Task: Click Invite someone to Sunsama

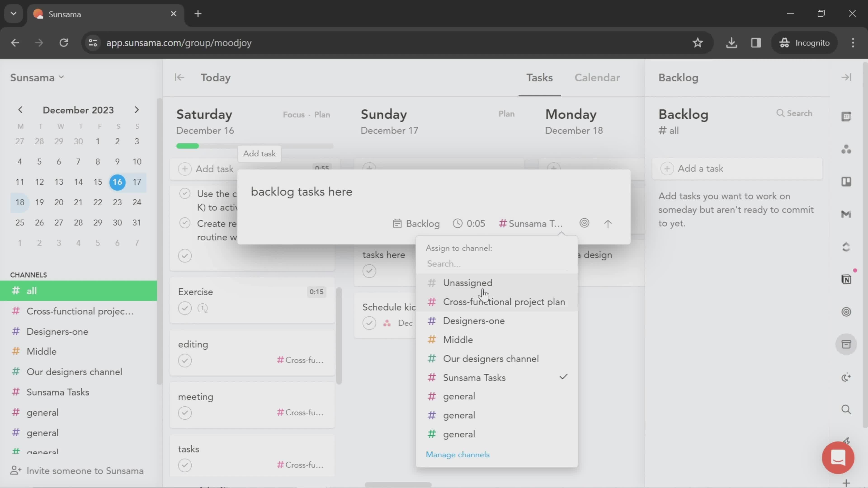Action: (x=77, y=471)
